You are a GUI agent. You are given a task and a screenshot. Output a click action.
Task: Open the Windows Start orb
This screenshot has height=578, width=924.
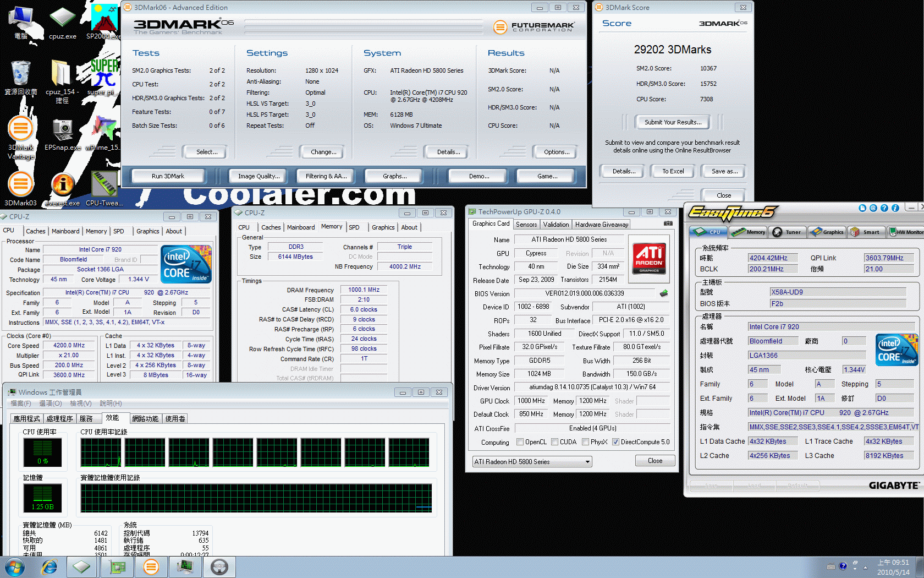click(15, 567)
